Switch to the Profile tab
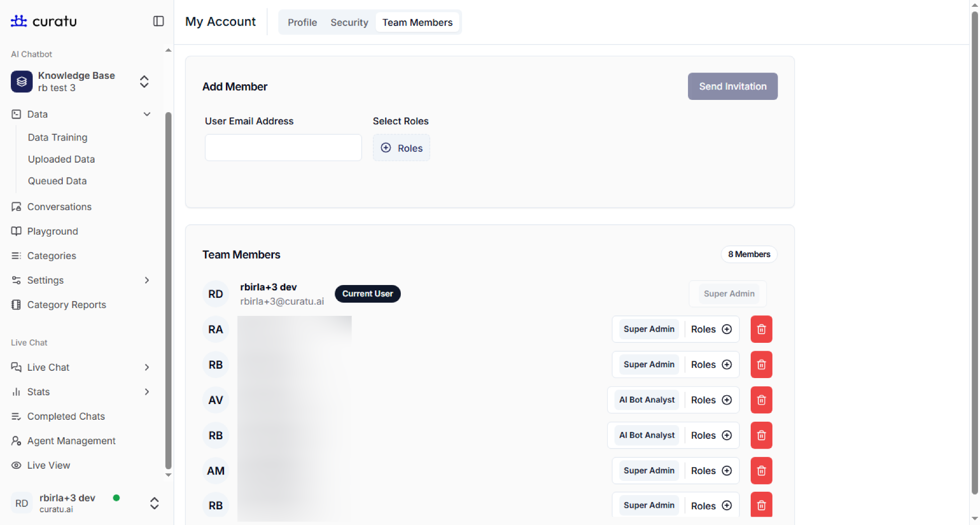The height and width of the screenshot is (525, 980). pos(302,23)
